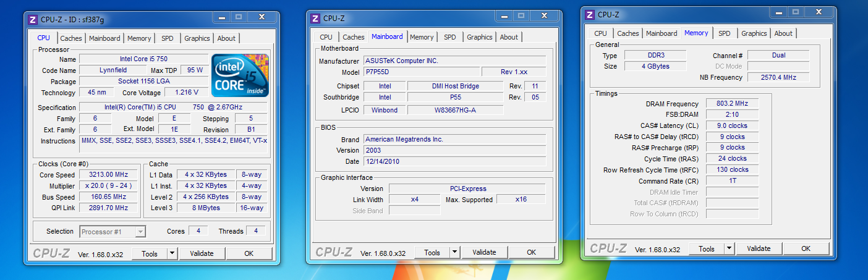Screen dimensions: 868x280
Task: Go to About tab in the Memory window
Action: click(x=783, y=33)
